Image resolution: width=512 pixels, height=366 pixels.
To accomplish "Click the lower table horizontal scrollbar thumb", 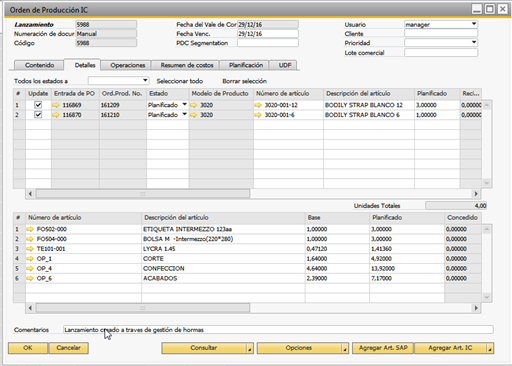I will pos(143,308).
